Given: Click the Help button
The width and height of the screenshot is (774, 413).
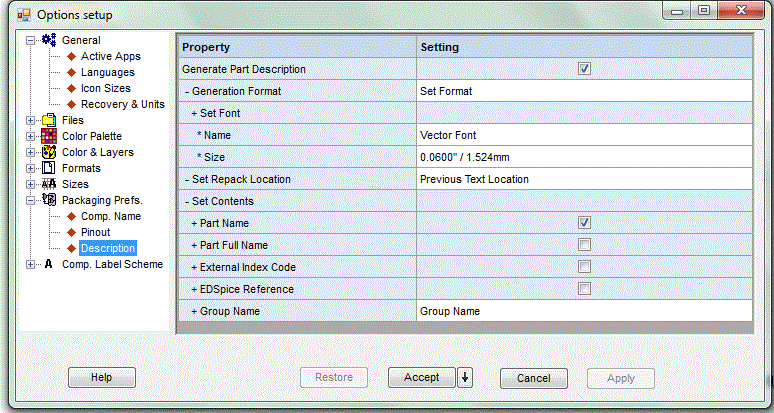Looking at the screenshot, I should [102, 377].
